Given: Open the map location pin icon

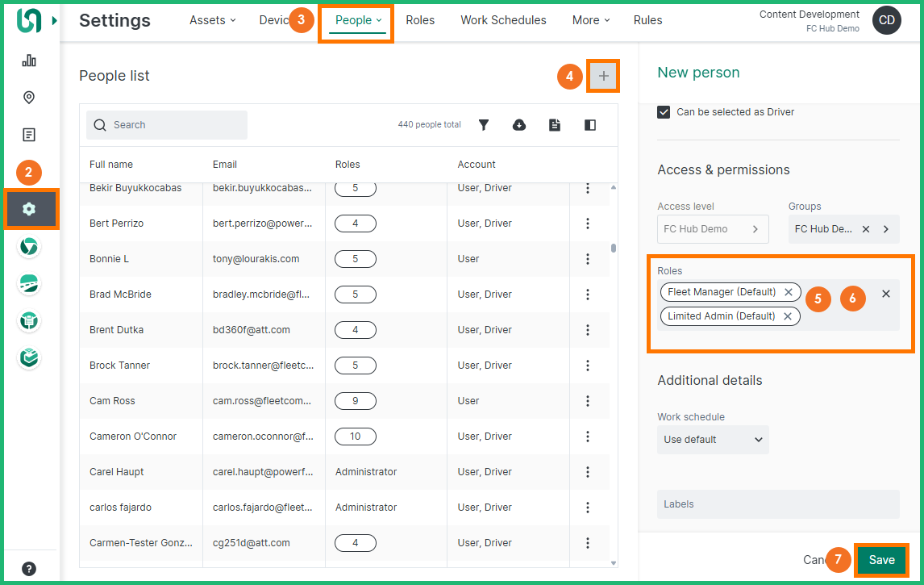Looking at the screenshot, I should click(x=29, y=98).
